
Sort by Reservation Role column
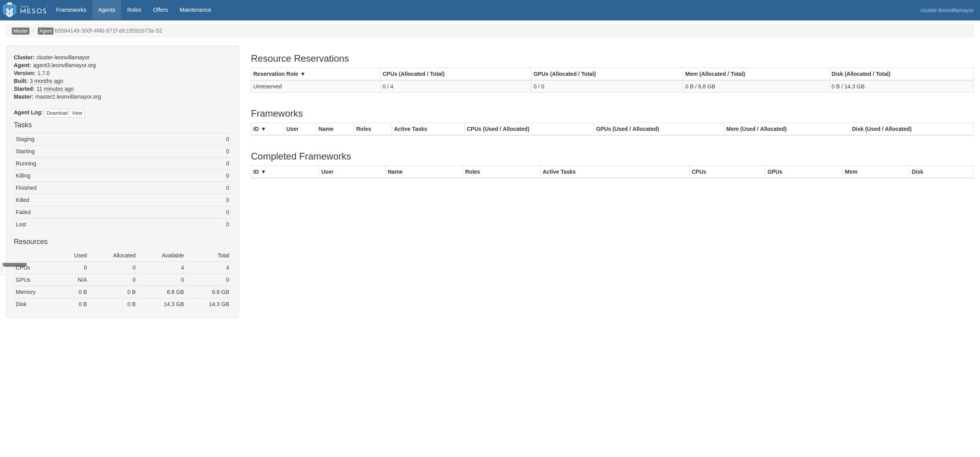[315, 74]
